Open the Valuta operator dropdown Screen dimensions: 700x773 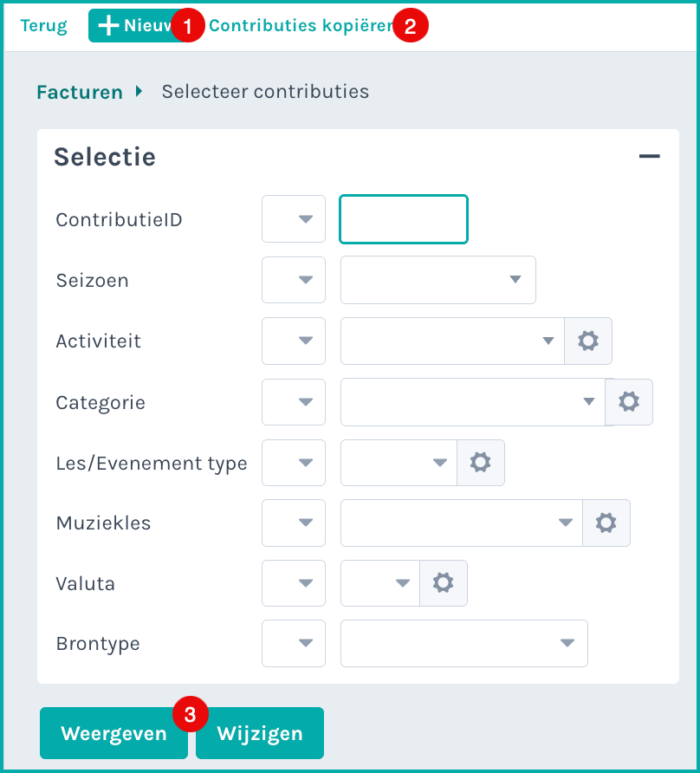click(294, 583)
